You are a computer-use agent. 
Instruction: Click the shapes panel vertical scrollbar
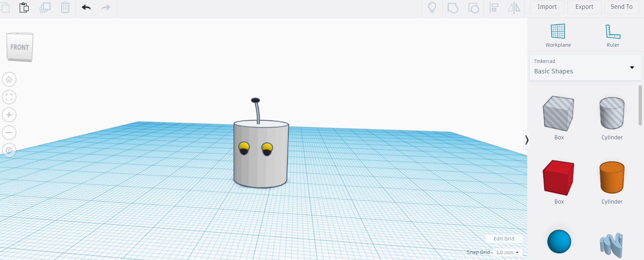(640, 105)
